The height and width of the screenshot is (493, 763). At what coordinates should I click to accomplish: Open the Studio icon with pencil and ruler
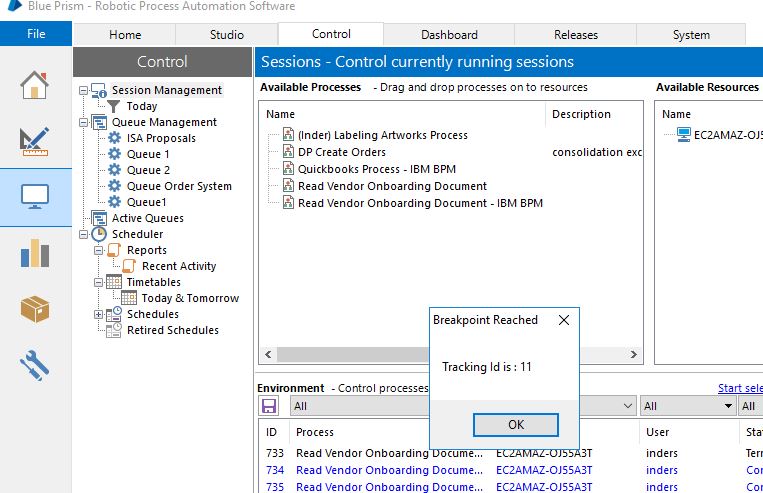point(34,141)
